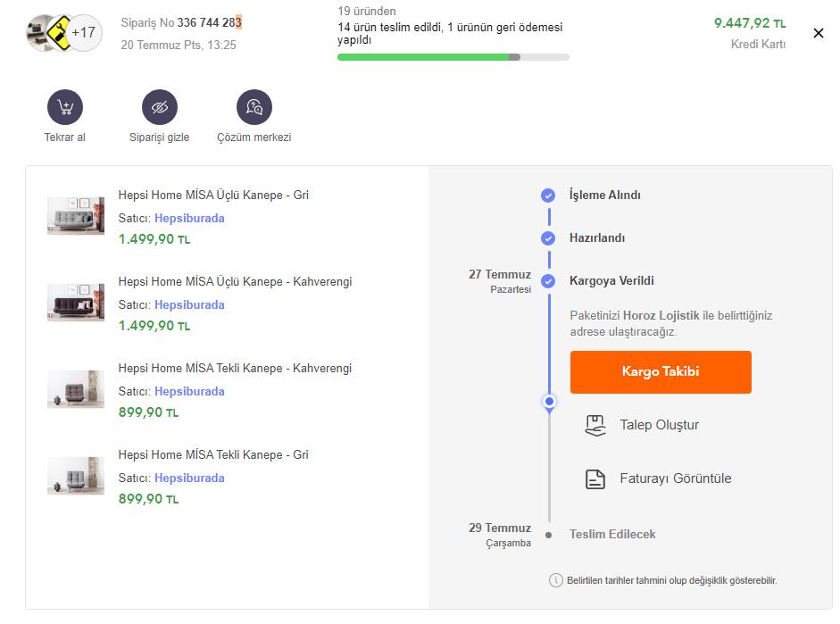Select the Hazırlandı checkmark step
Screen dimensions: 840x624
click(x=547, y=237)
